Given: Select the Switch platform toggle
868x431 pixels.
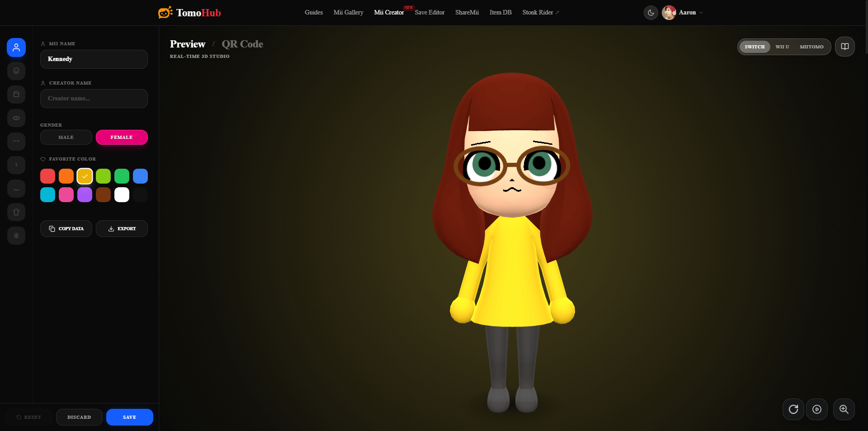Looking at the screenshot, I should [x=755, y=47].
